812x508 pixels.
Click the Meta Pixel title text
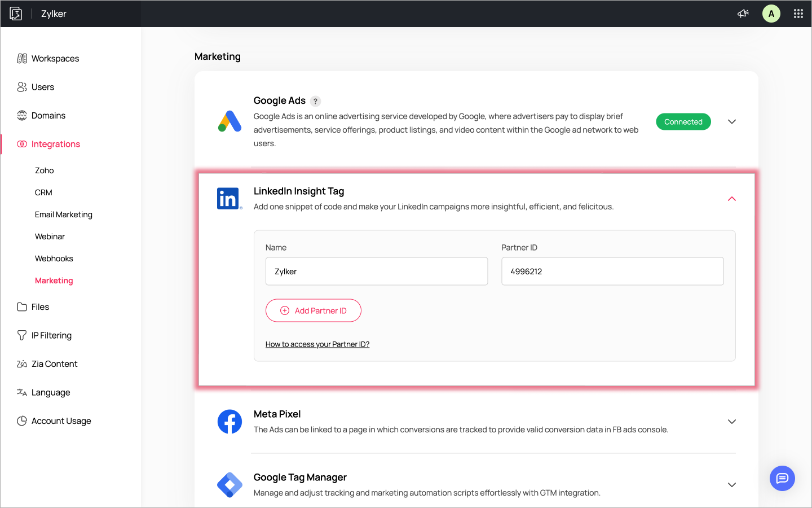pos(277,414)
